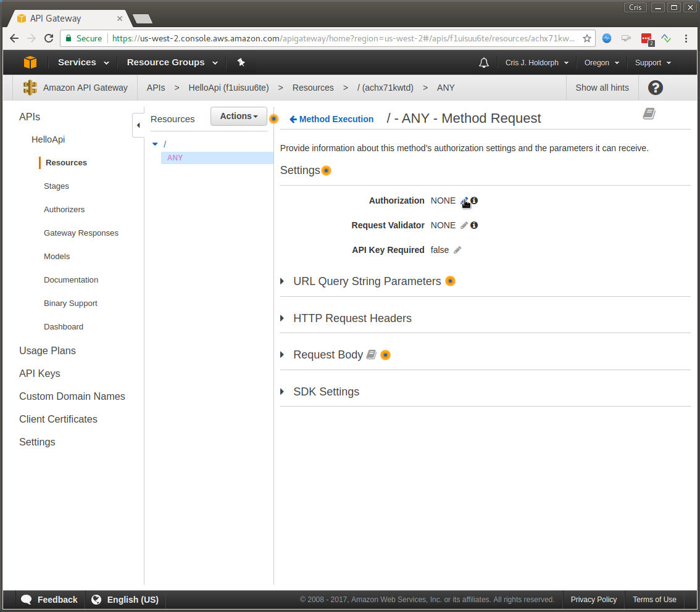
Task: Open Custom Domain Names
Action: pos(72,396)
